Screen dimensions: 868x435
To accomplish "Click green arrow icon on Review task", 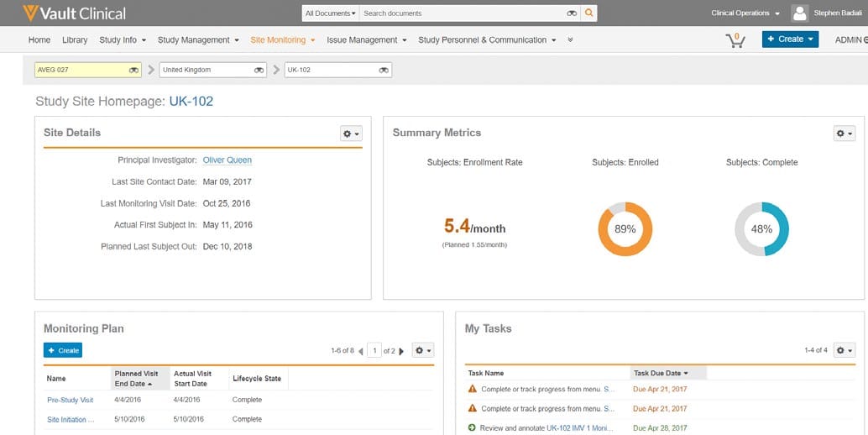I will [473, 427].
